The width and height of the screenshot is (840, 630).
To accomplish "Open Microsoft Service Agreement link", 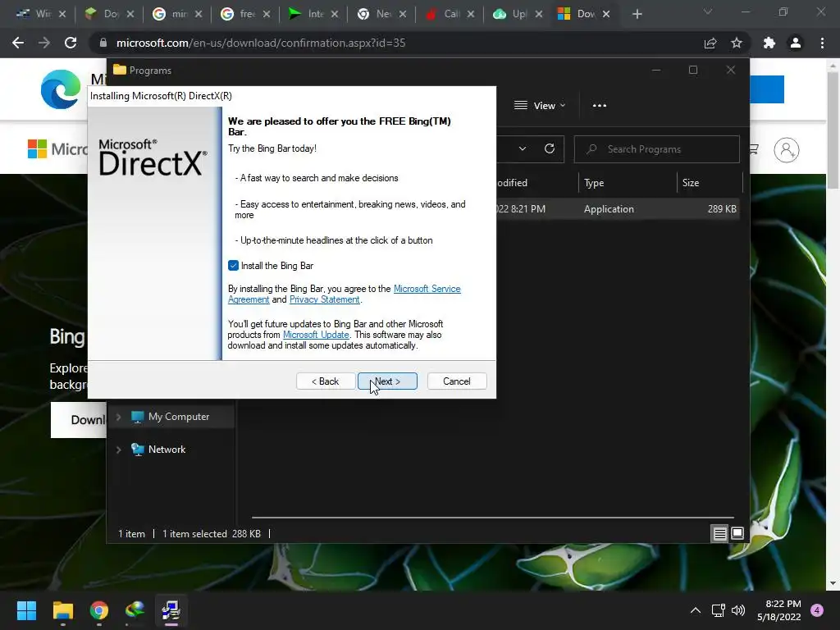I will [x=427, y=289].
